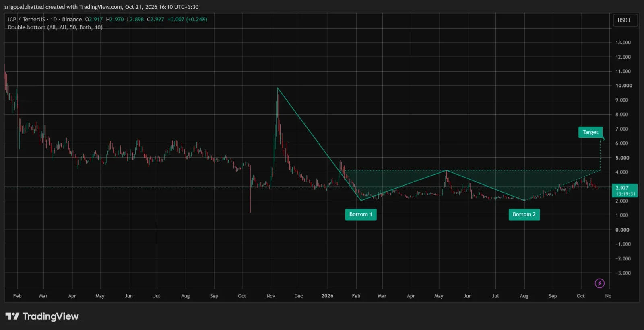Click the 6.000 price axis label

(622, 143)
